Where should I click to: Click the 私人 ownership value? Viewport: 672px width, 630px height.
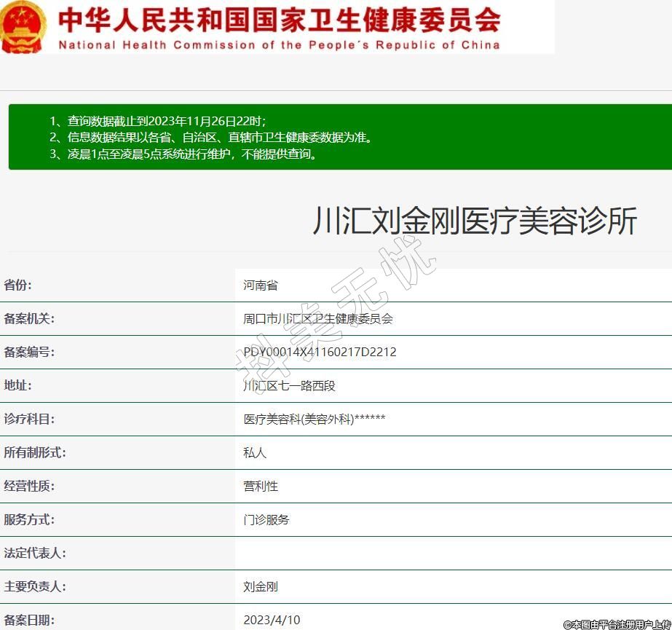(x=255, y=452)
